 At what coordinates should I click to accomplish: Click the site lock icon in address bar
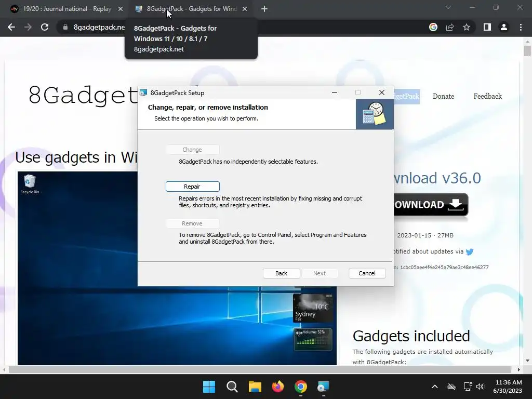(65, 27)
